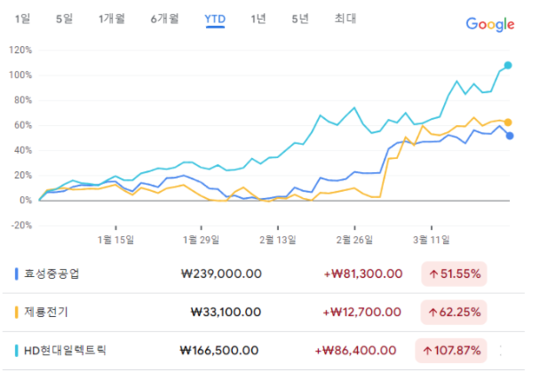This screenshot has width=540, height=380.
Task: Click the -20% y-axis label
Action: pyautogui.click(x=21, y=226)
